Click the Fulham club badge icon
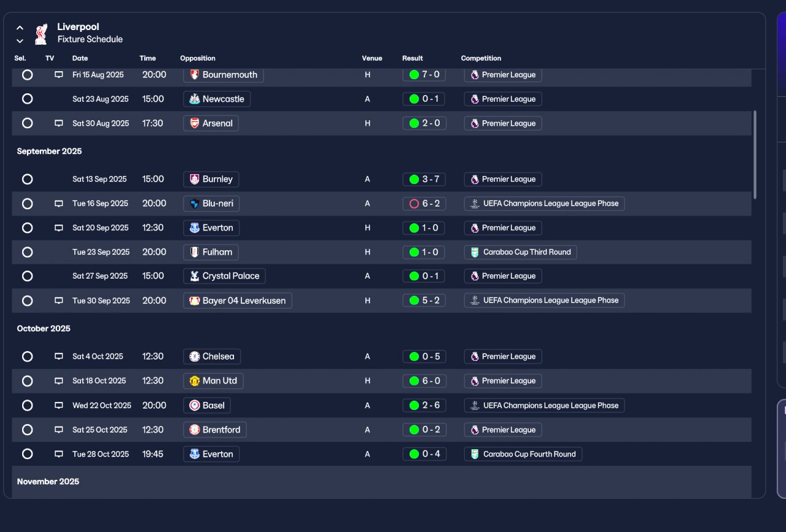 coord(195,252)
